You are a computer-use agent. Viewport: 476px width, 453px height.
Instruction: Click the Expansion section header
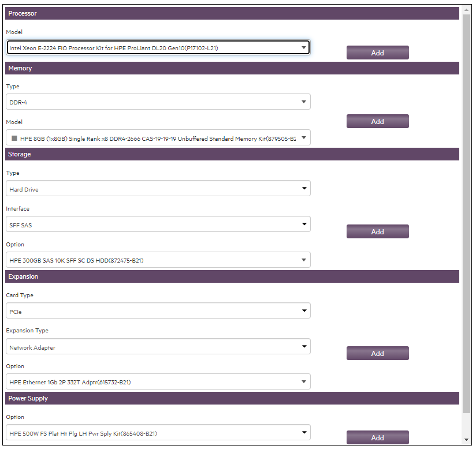click(232, 276)
